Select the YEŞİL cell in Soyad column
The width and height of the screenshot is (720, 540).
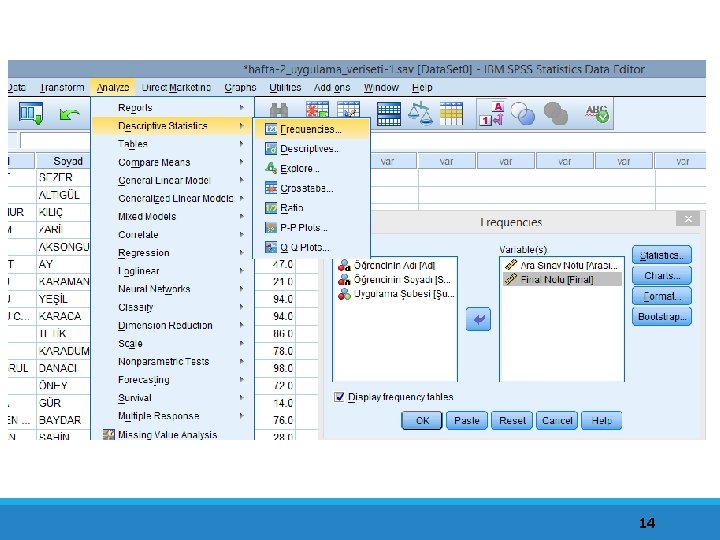coord(63,299)
